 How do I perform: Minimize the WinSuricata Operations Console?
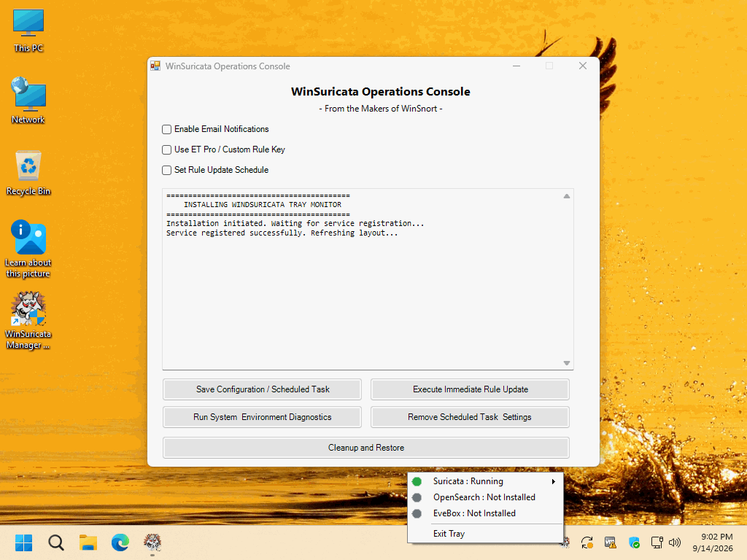click(516, 66)
